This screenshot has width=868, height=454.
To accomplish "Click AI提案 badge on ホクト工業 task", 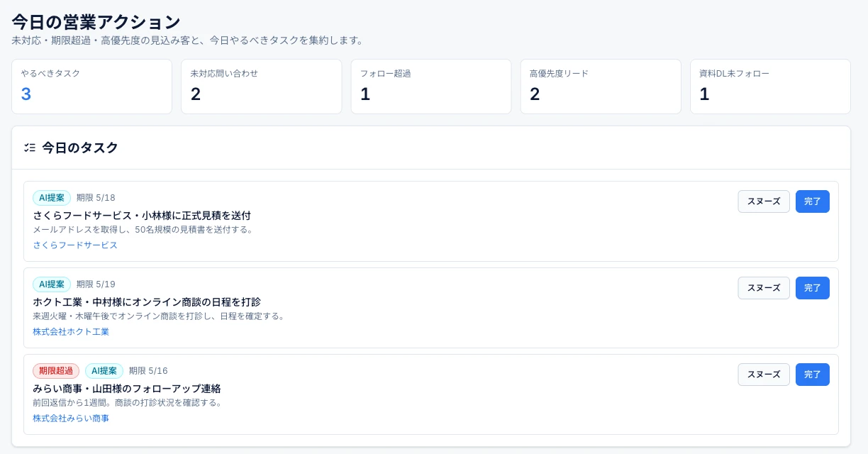I will tap(52, 284).
